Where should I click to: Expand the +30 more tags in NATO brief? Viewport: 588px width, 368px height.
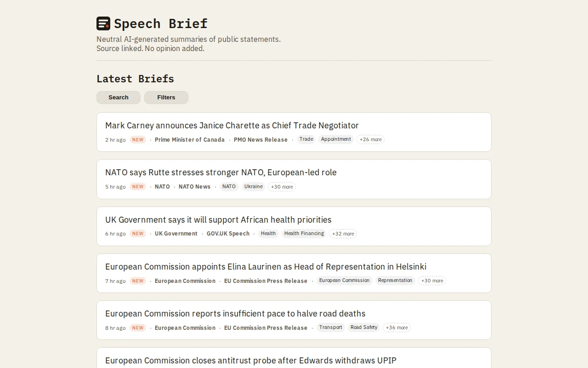pyautogui.click(x=282, y=186)
